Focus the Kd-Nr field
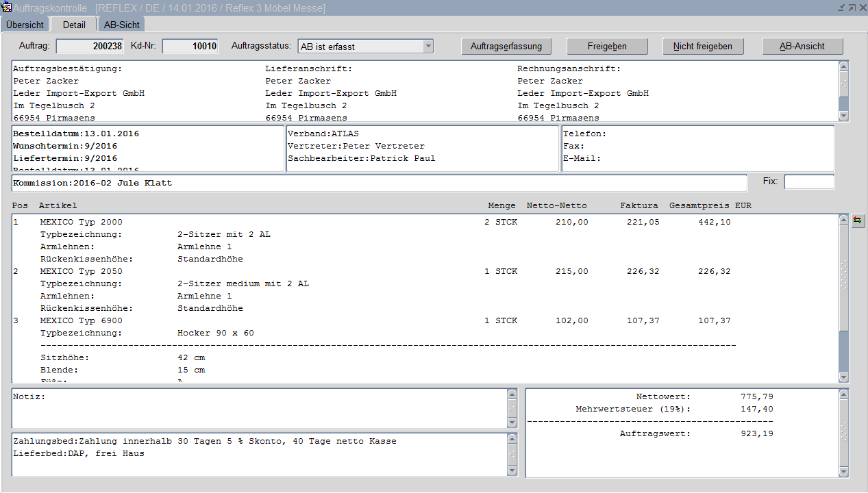868x493 pixels. [x=190, y=47]
